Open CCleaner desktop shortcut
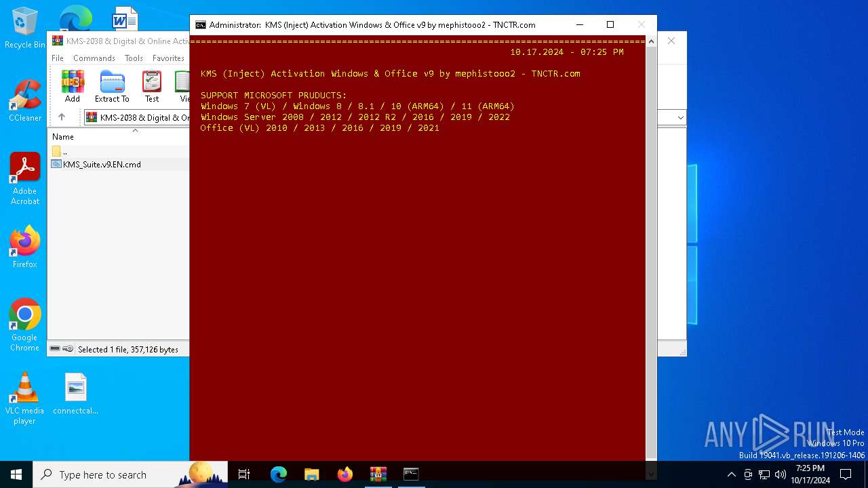 pos(25,100)
